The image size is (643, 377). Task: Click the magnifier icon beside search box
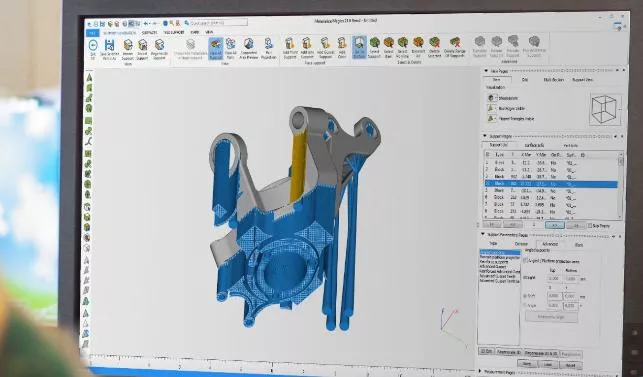[x=187, y=23]
